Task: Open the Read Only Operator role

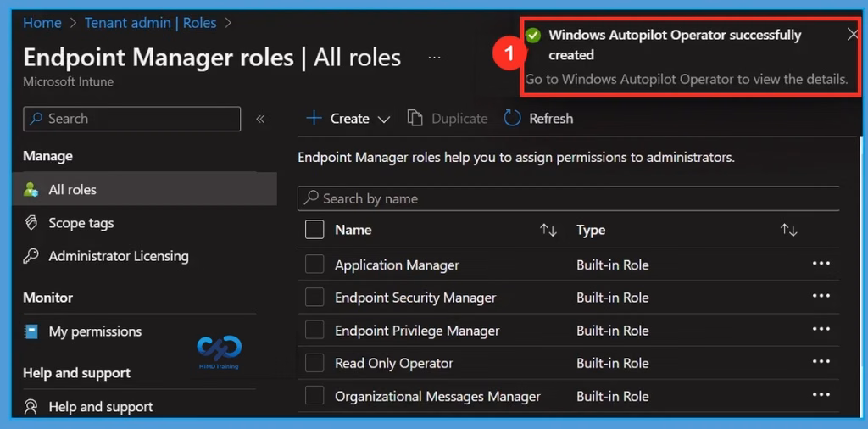Action: click(x=393, y=364)
